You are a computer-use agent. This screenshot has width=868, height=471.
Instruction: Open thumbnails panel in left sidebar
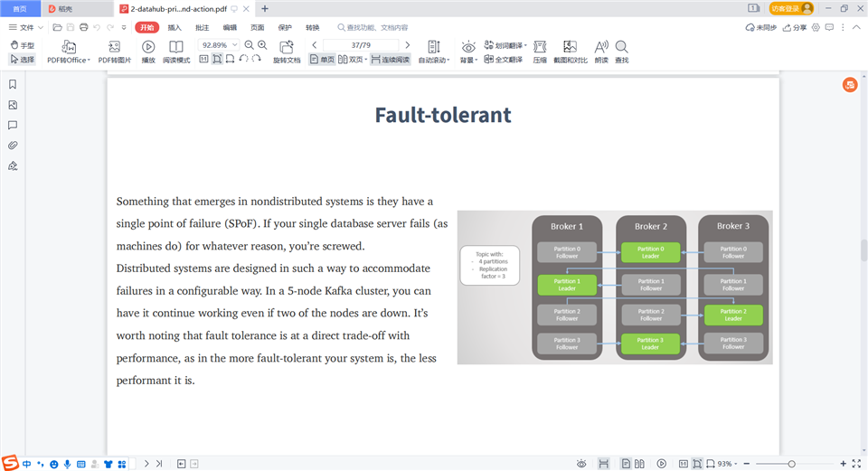click(13, 105)
